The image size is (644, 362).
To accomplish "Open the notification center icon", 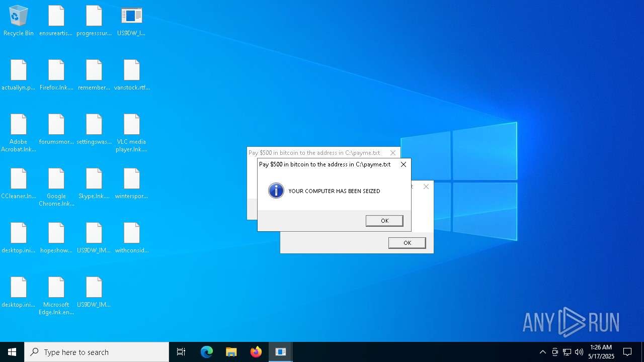I will click(x=627, y=352).
